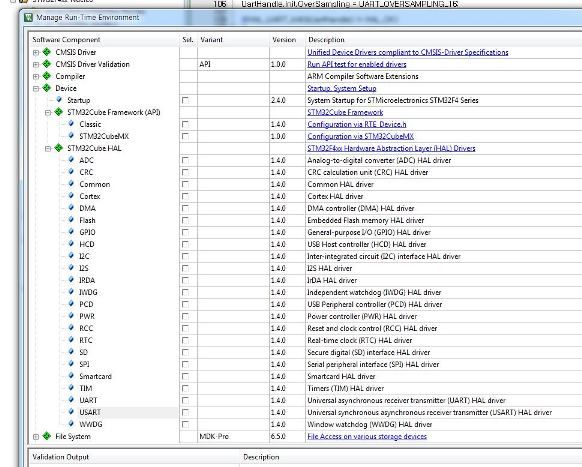Select the UART HAL driver checkbox

[185, 401]
